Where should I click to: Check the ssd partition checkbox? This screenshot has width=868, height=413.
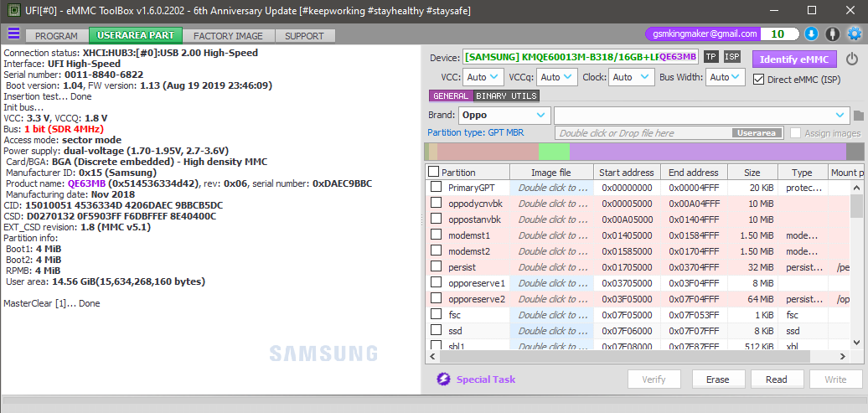437,332
